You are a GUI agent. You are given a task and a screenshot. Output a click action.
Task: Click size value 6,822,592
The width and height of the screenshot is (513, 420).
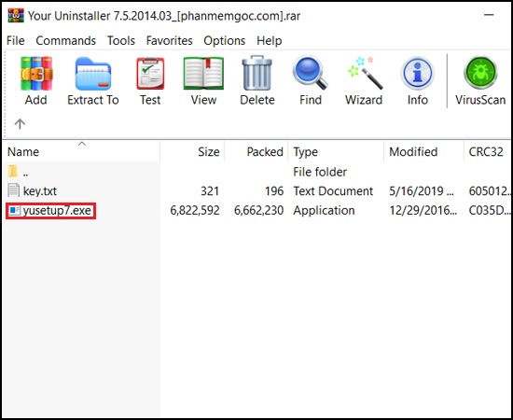(195, 210)
